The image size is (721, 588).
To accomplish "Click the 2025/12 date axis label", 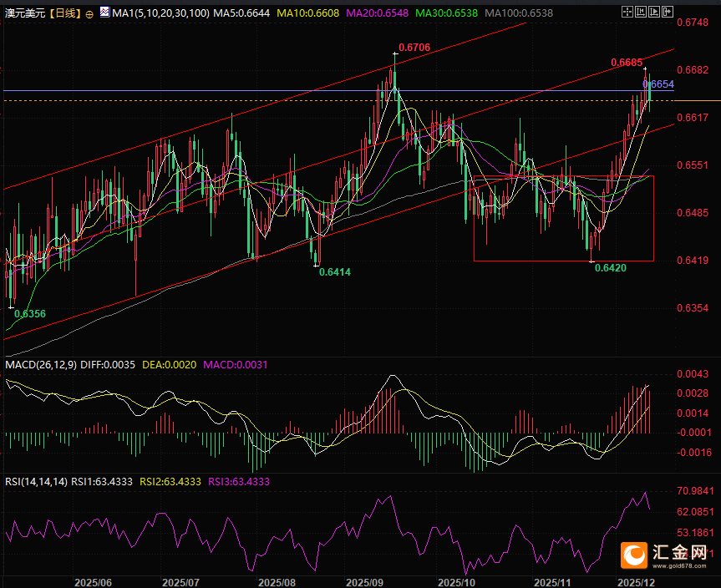I will click(x=636, y=581).
